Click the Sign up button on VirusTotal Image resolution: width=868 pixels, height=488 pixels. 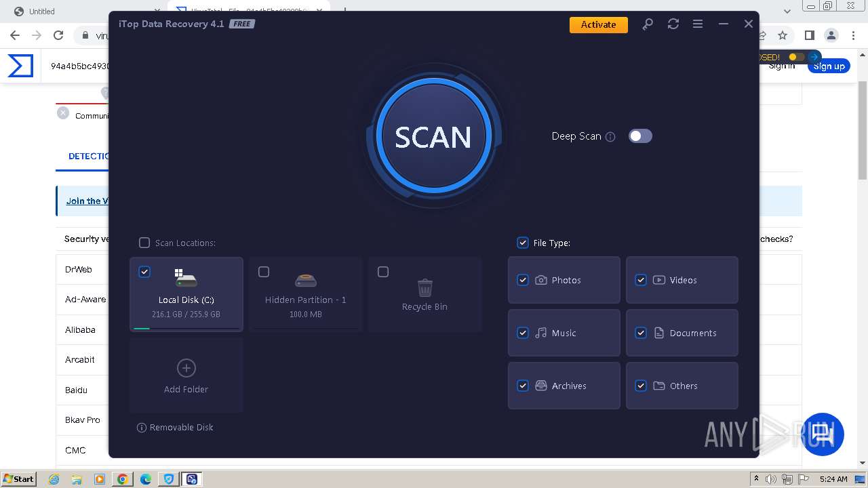click(x=829, y=66)
